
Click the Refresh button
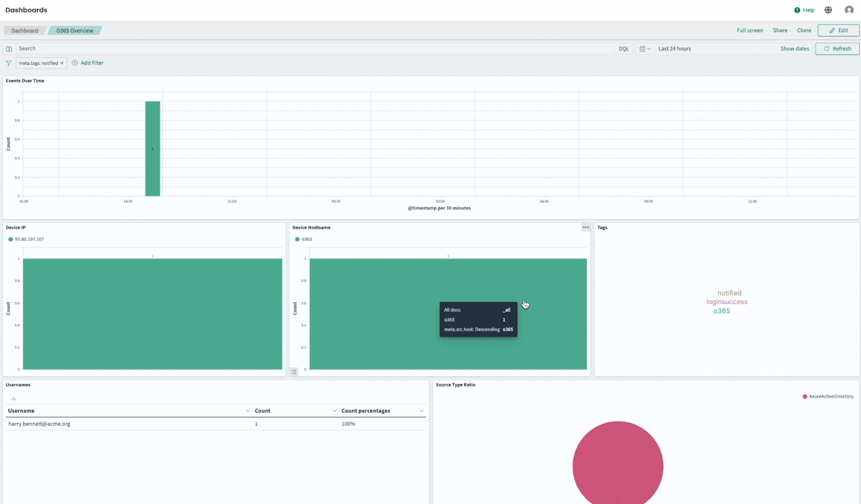pyautogui.click(x=837, y=49)
